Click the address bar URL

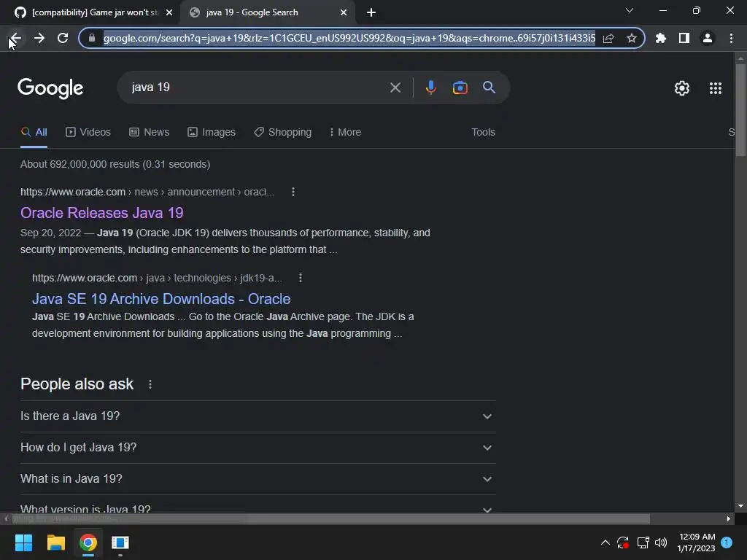coord(349,38)
